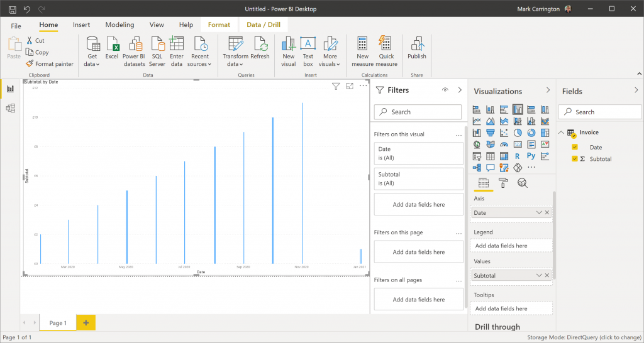Open the Modeling ribbon tab
The height and width of the screenshot is (343, 644).
point(119,24)
